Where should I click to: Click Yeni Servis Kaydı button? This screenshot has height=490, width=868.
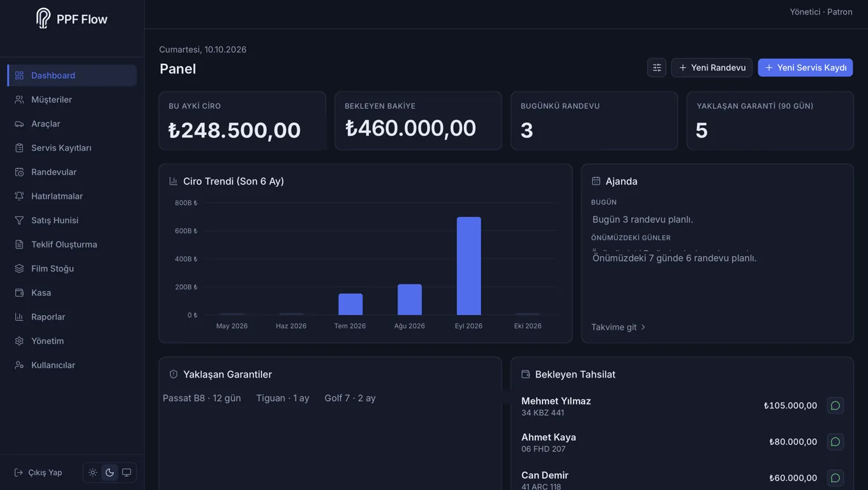pos(805,68)
